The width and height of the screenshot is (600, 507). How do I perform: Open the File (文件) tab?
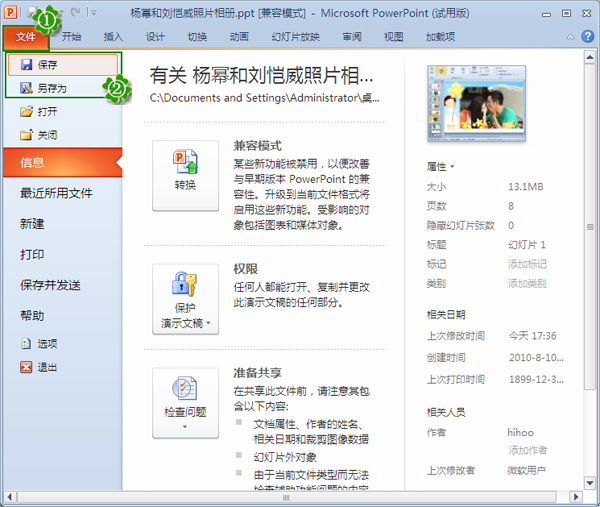(26, 37)
